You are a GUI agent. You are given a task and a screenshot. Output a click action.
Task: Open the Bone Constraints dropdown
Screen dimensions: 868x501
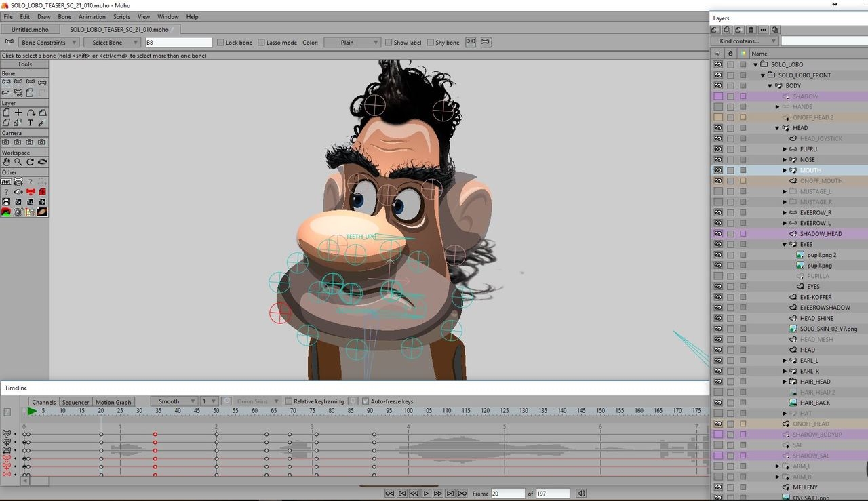(x=47, y=43)
